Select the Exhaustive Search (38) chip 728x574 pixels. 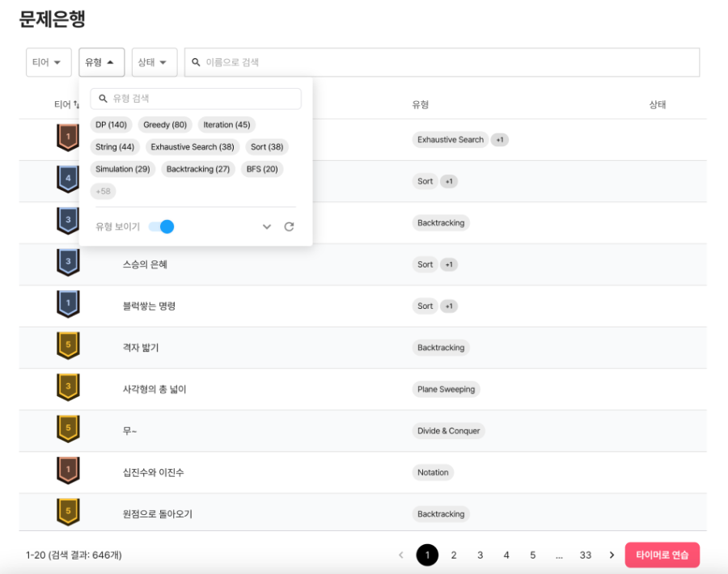click(193, 147)
